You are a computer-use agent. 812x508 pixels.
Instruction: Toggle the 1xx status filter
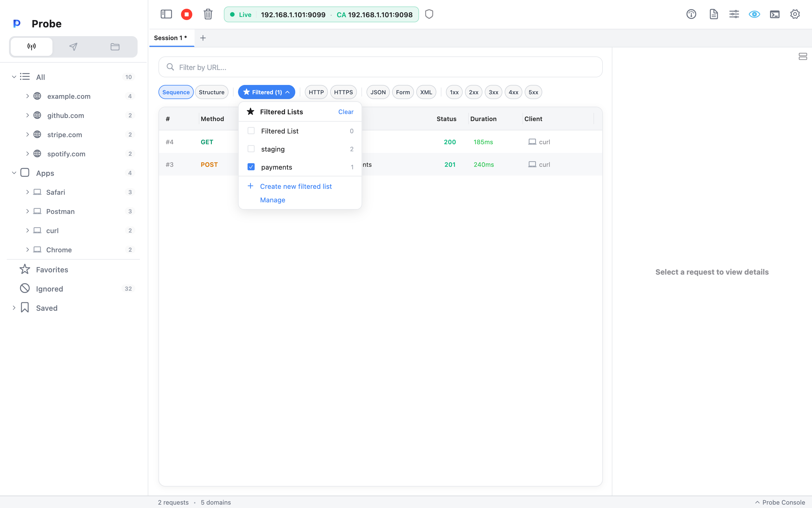pos(454,92)
